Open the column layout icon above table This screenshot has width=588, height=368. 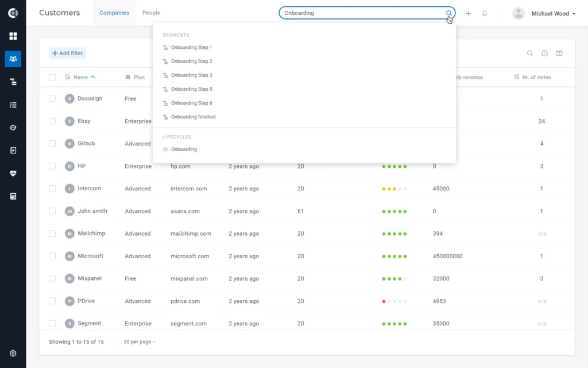[559, 53]
